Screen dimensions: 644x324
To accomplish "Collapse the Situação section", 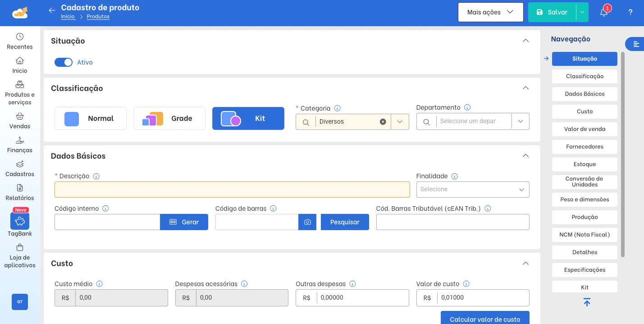I will click(525, 41).
